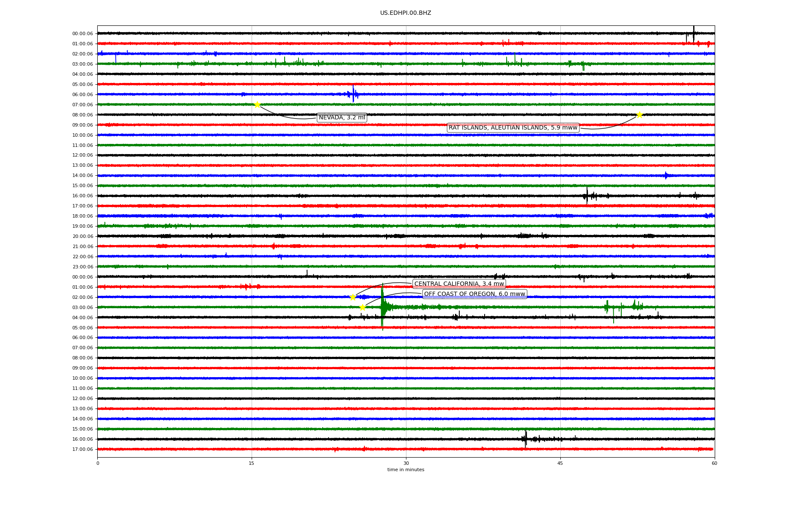Click the Central California star marker
The image size is (812, 508).
[x=353, y=297]
